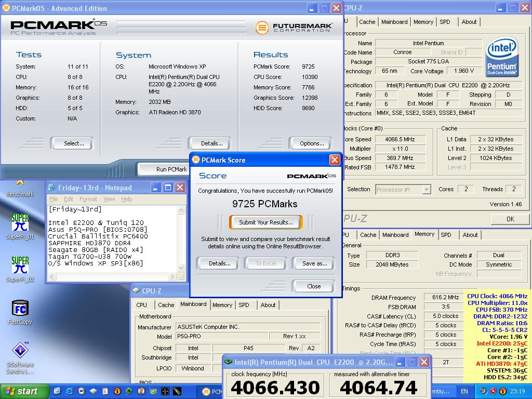This screenshot has height=399, width=532.
Task: Open the Format menu in Notepad
Action: point(88,199)
